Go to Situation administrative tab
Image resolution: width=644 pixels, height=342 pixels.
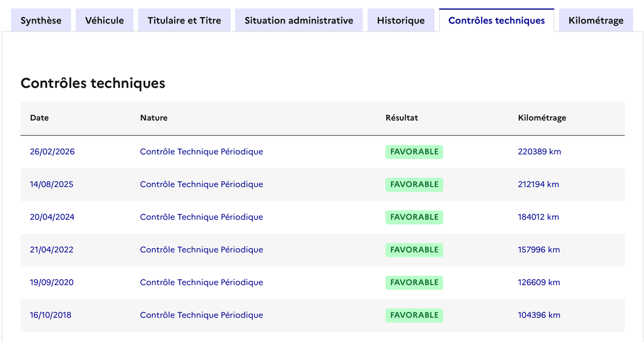coord(299,20)
